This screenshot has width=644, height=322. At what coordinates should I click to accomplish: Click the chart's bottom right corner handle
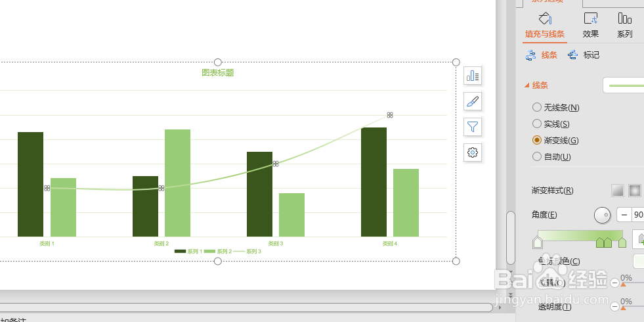click(456, 261)
